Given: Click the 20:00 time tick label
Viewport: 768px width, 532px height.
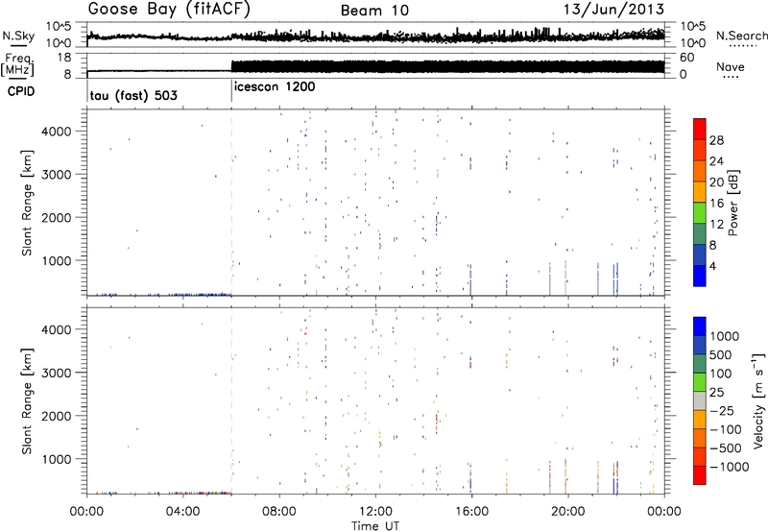Looking at the screenshot, I should click(x=568, y=512).
